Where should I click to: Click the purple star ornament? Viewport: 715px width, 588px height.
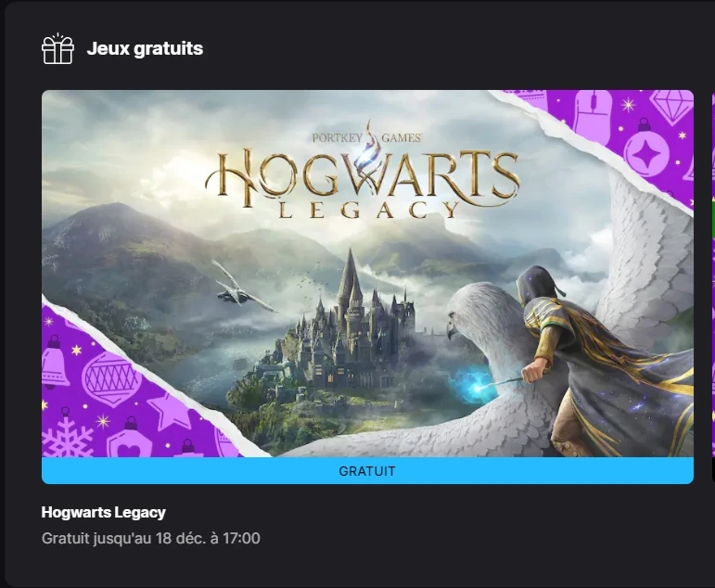click(x=170, y=411)
